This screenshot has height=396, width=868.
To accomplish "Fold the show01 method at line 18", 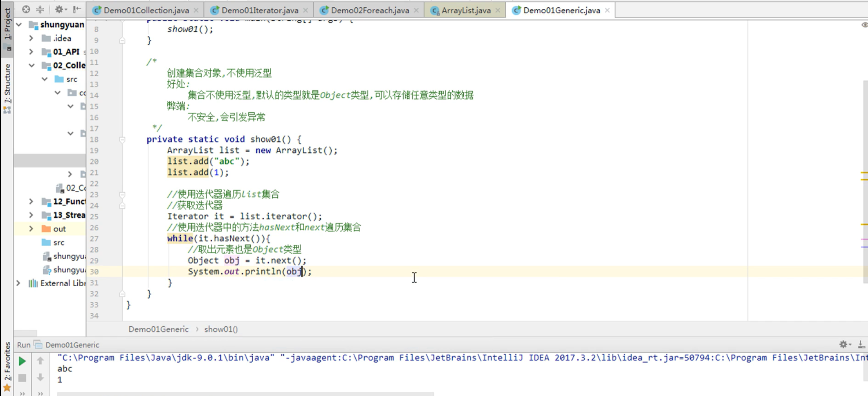I will click(x=122, y=139).
